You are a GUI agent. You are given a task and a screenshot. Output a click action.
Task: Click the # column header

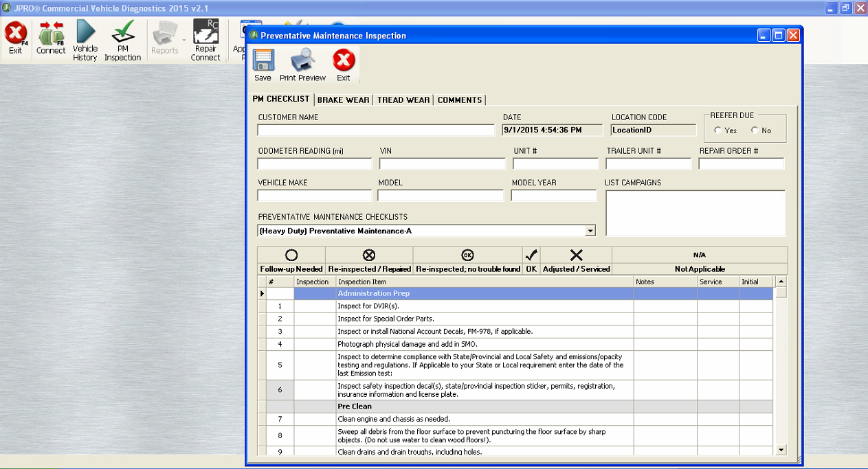pyautogui.click(x=280, y=282)
